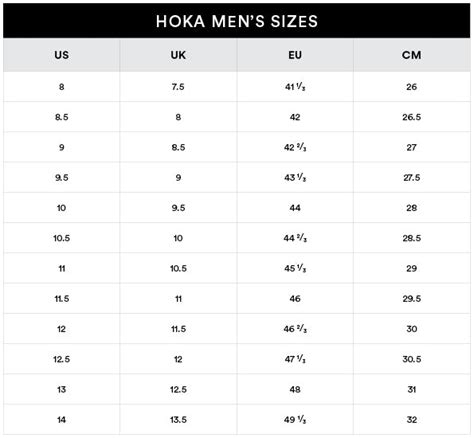Select US size 11.5 cell

pyautogui.click(x=61, y=299)
